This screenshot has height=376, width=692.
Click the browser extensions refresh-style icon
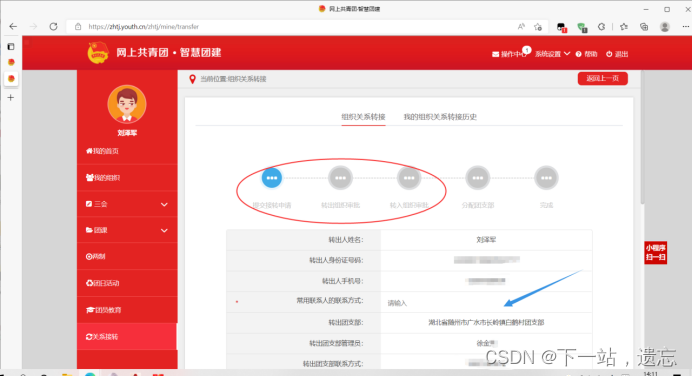601,27
